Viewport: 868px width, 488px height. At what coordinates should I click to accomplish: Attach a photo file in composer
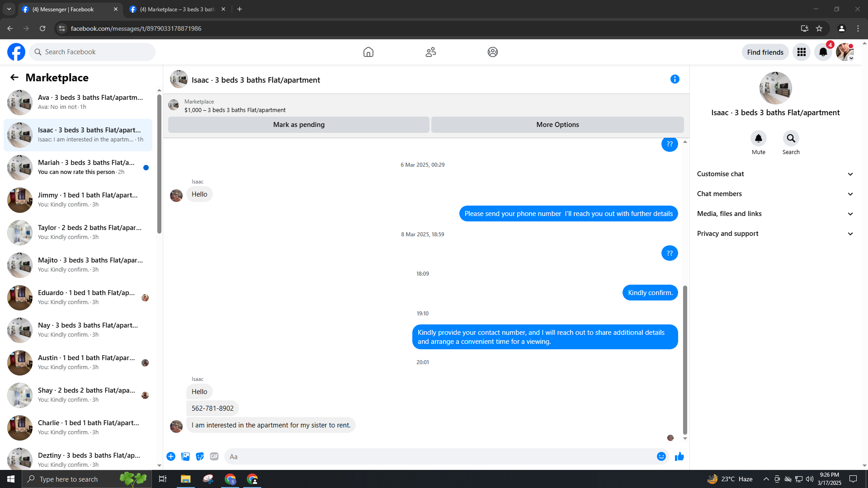click(x=185, y=456)
